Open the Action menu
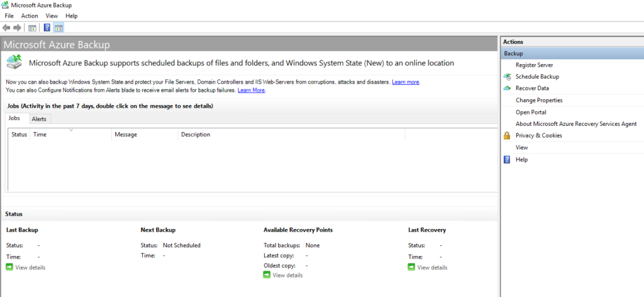 tap(30, 16)
